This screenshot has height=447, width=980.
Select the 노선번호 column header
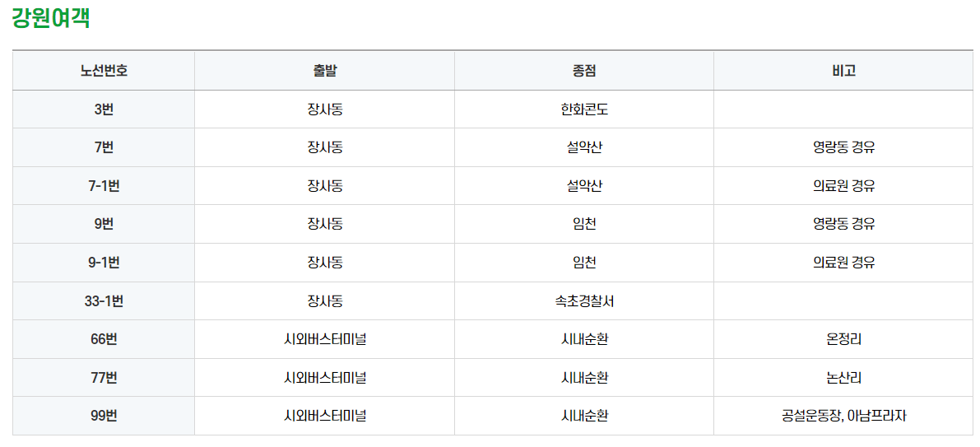point(104,71)
